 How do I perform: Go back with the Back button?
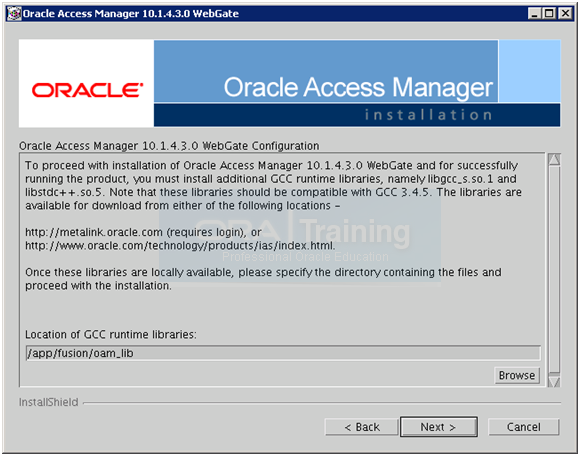(362, 427)
